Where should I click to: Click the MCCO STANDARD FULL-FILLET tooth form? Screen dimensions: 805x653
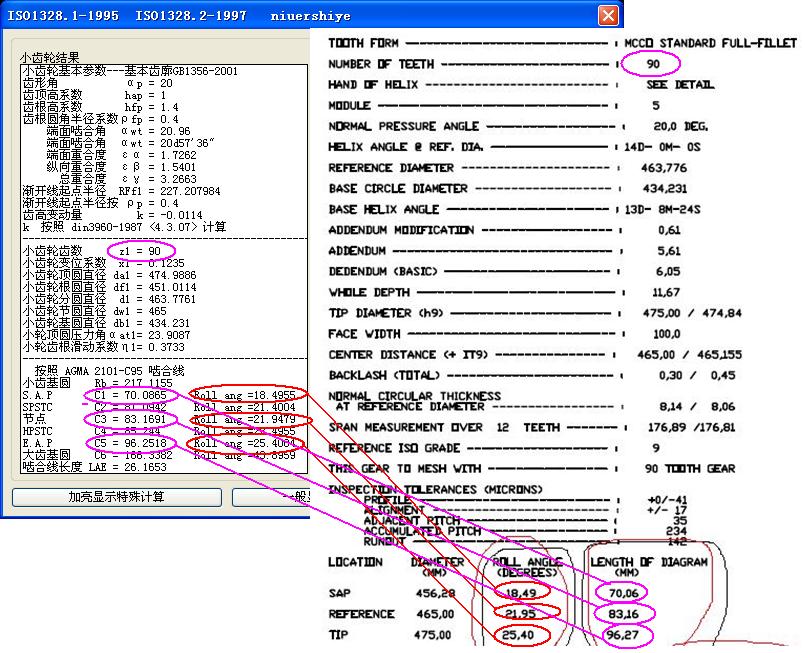tap(711, 43)
